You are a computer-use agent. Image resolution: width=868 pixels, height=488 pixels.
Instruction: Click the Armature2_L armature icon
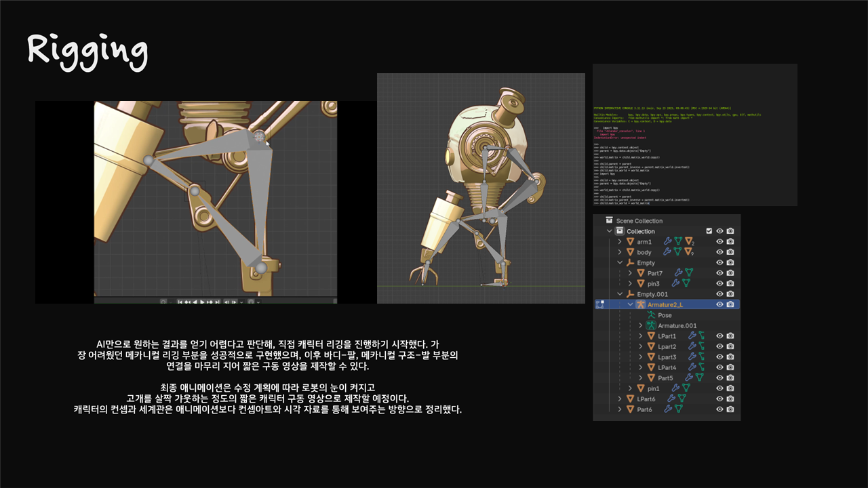pyautogui.click(x=641, y=304)
